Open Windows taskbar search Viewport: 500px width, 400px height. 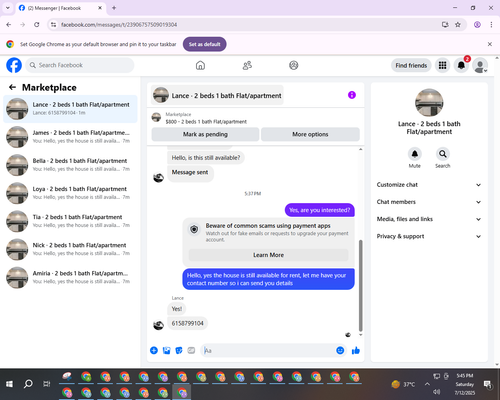click(x=28, y=384)
